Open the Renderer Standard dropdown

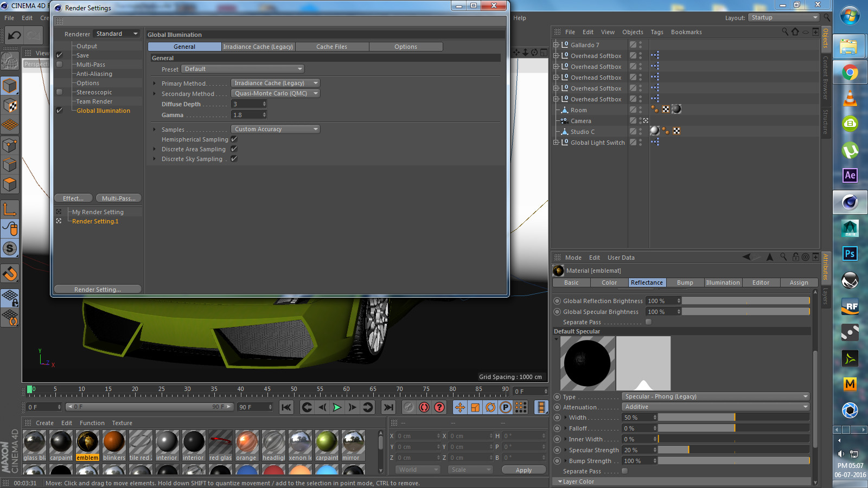[x=117, y=34]
